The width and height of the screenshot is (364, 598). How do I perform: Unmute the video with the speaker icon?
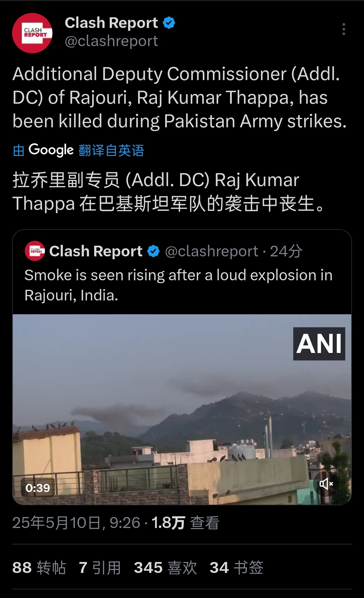326,484
